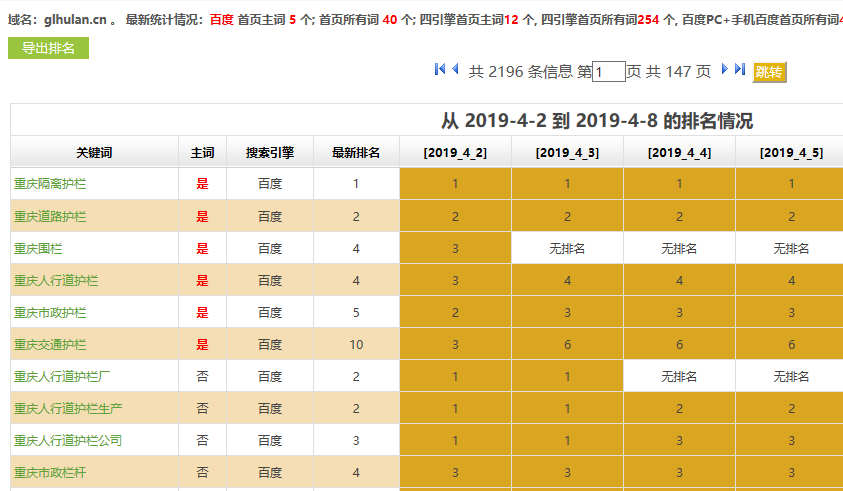Jump to the last page icon
This screenshot has width=843, height=491.
740,69
